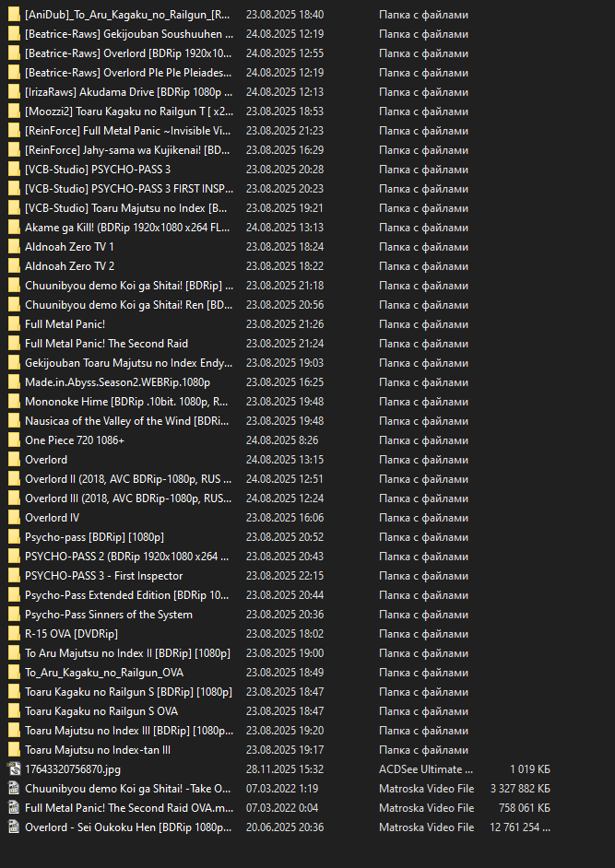Select the folder icon beside [AniDub]_To_Aru_Kagaku_no_Railgun
The height and width of the screenshot is (868, 615).
tap(14, 15)
